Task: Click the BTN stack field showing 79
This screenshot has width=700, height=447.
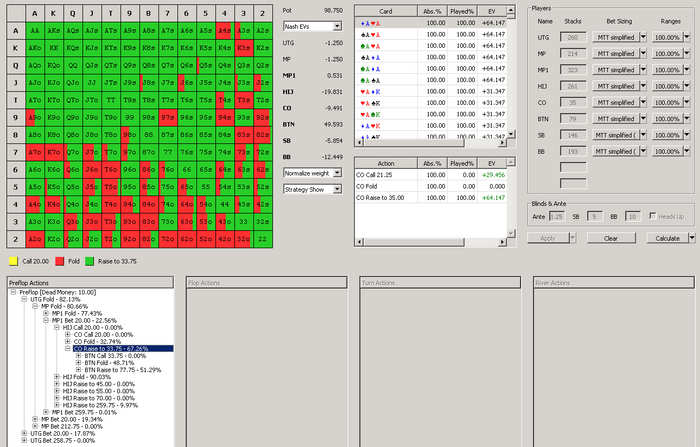Action: tap(573, 119)
